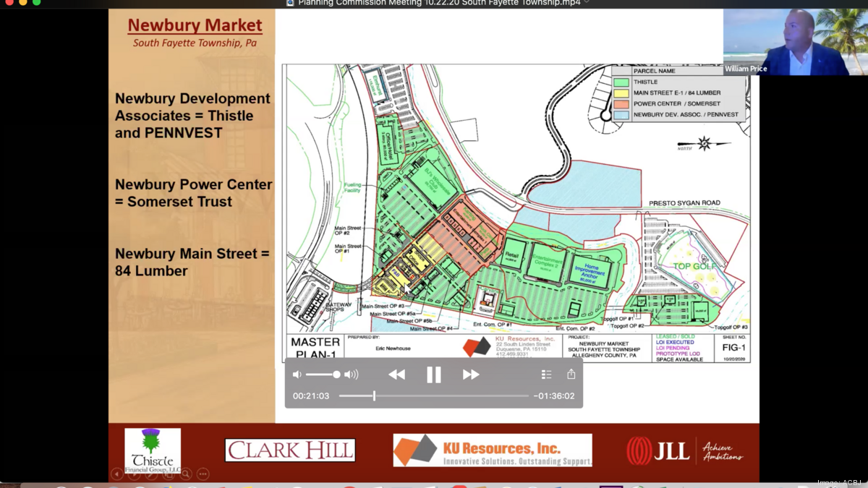868x488 pixels.
Task: Click the Newbury Power Center = Somerset Trust text
Action: click(x=194, y=193)
